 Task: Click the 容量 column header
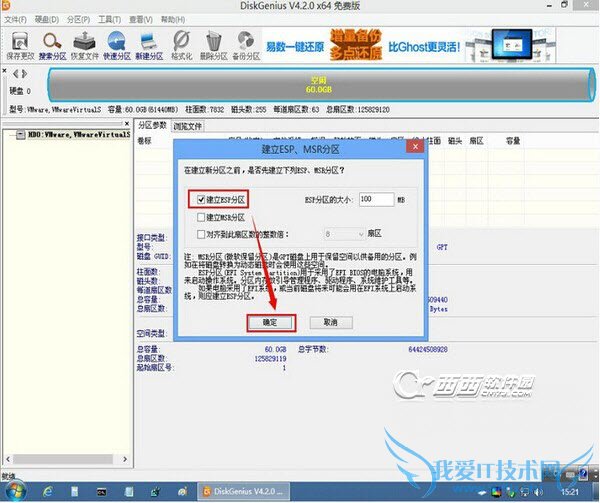pyautogui.click(x=513, y=141)
